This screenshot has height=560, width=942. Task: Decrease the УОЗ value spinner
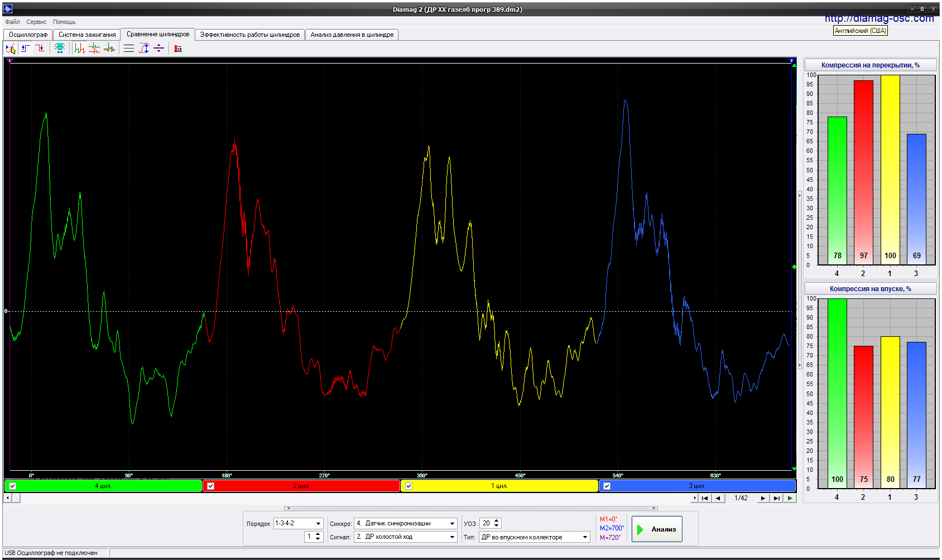point(497,526)
